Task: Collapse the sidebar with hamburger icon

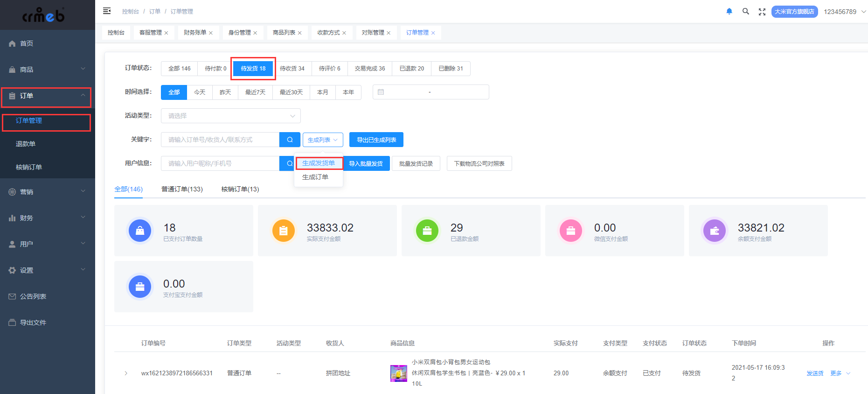Action: click(x=107, y=11)
